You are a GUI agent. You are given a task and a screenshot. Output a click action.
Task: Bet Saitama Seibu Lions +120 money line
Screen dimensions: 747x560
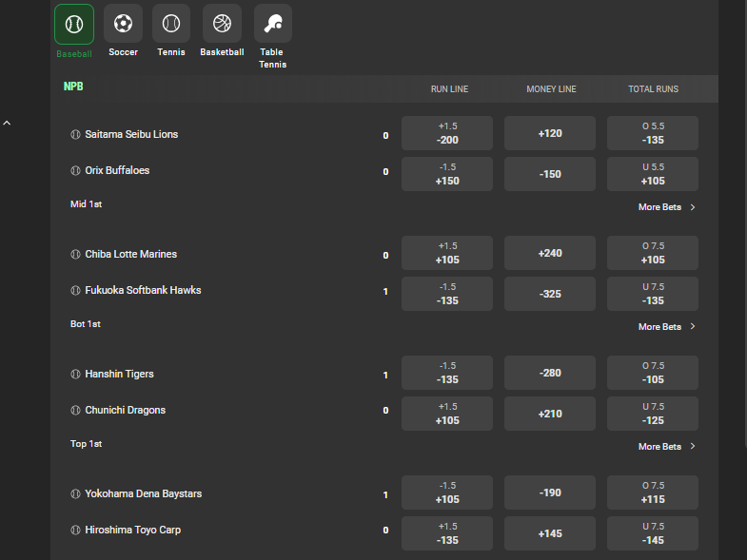[x=550, y=133]
